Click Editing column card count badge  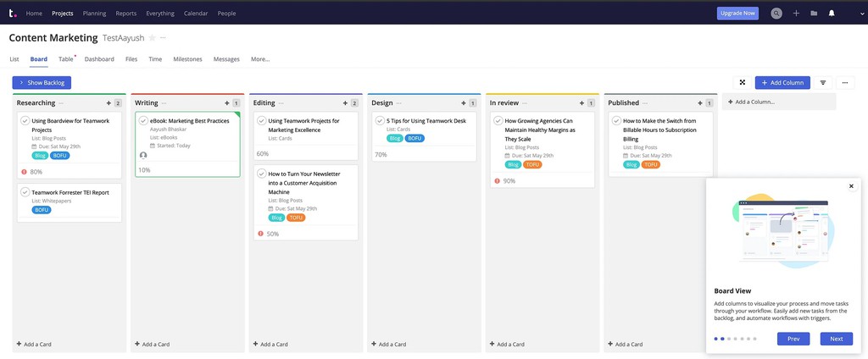[354, 103]
